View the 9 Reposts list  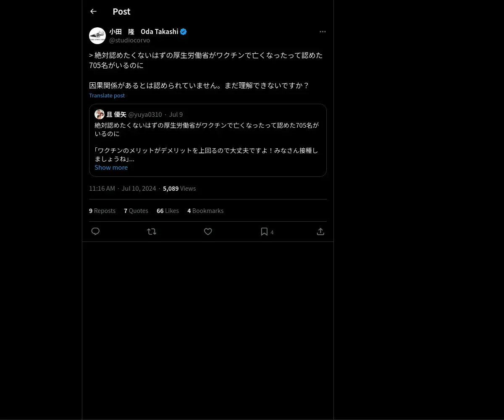102,210
